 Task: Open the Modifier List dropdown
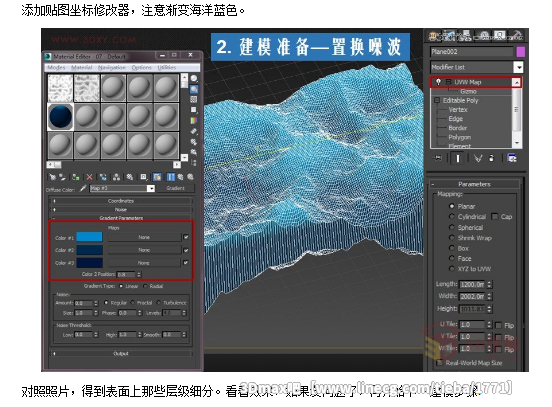point(518,67)
